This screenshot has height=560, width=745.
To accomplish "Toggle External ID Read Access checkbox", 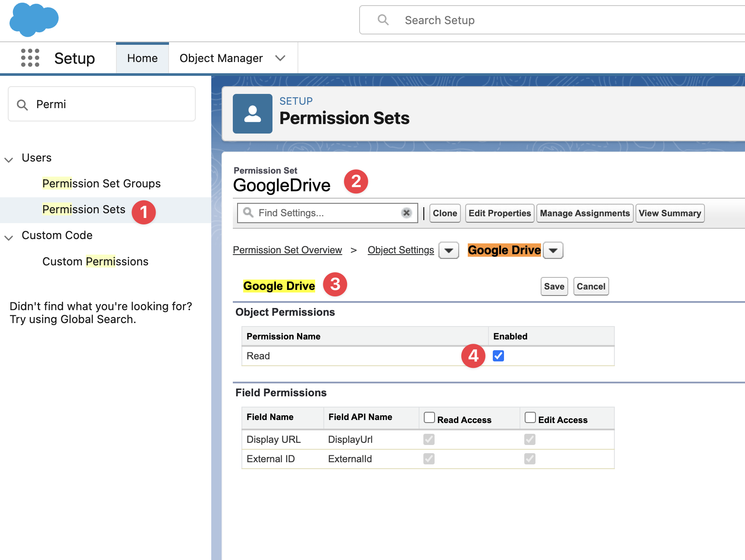I will (x=429, y=459).
